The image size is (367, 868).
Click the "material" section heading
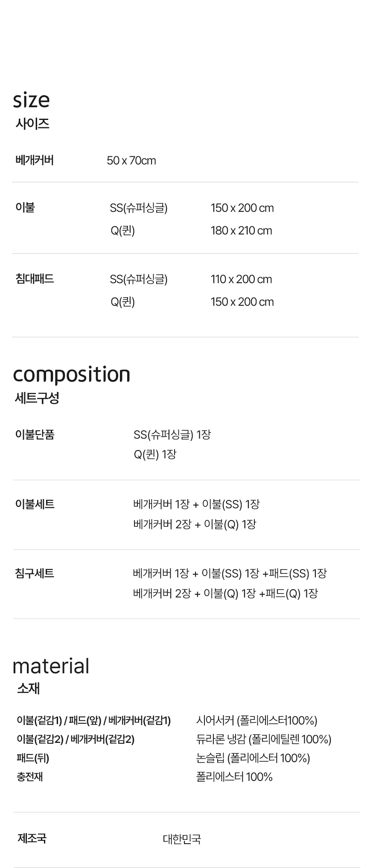51,666
